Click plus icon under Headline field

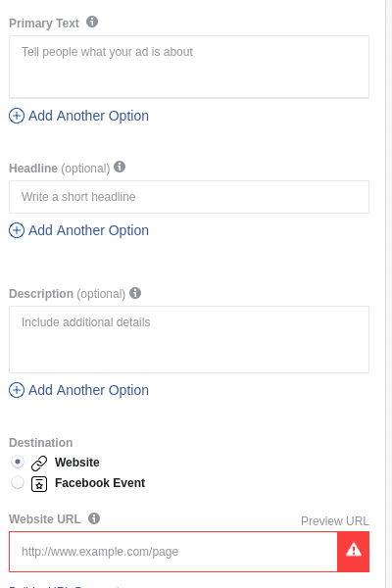17,230
